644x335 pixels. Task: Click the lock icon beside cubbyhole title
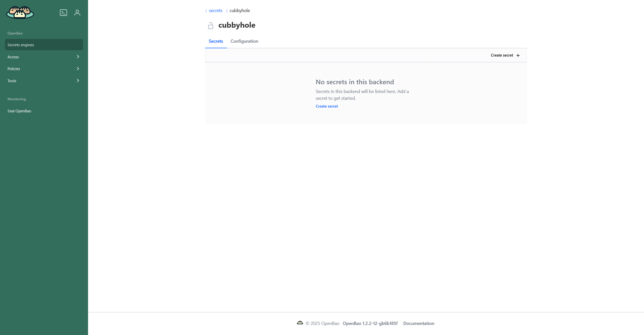coord(211,26)
